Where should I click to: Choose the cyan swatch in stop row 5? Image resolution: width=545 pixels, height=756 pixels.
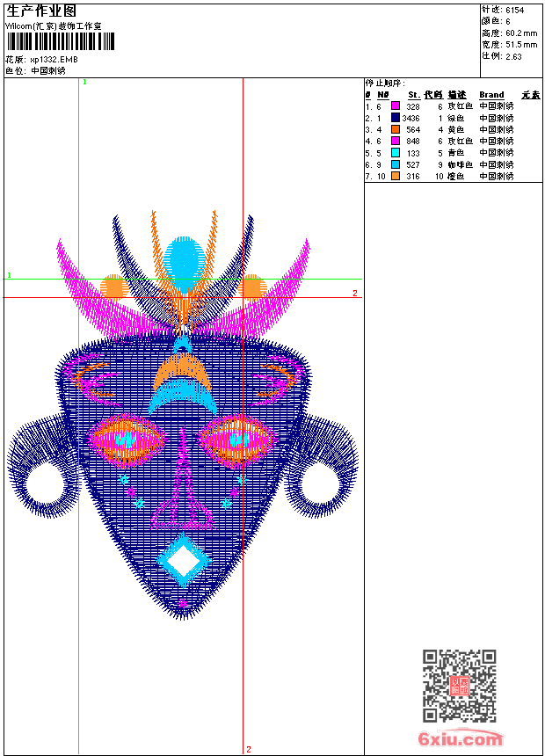click(x=396, y=153)
